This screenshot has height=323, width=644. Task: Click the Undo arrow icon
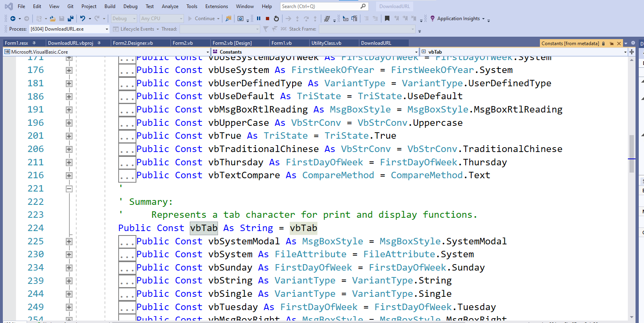pos(83,19)
